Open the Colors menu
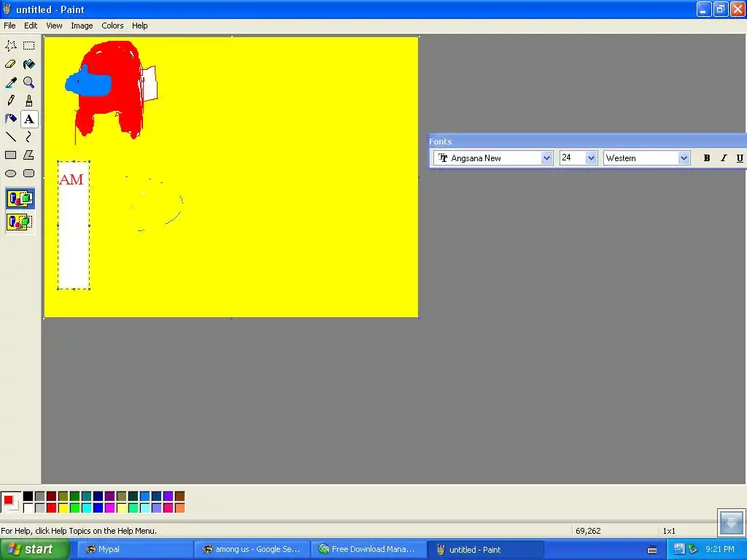Viewport: 747px width, 560px height. (112, 26)
